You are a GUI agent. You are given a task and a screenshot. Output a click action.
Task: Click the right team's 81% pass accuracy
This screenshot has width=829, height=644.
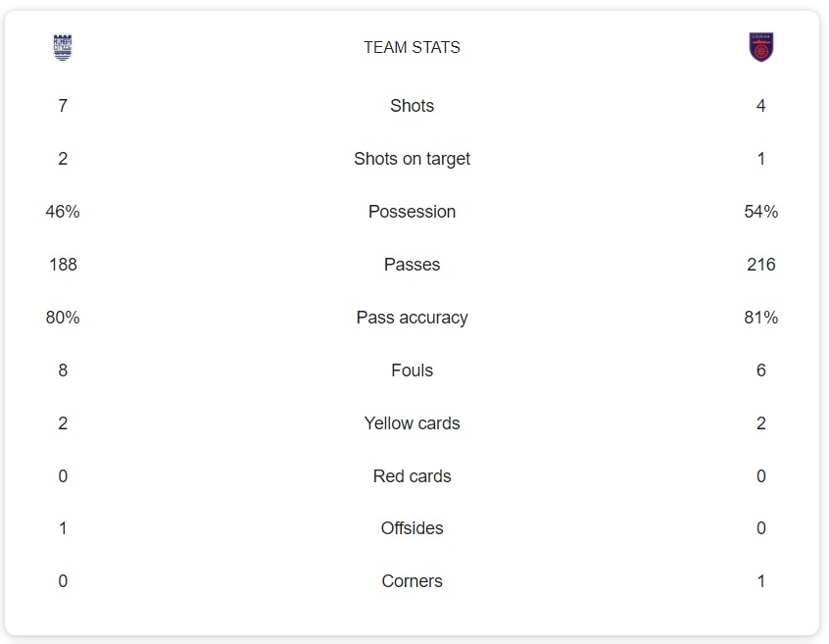tap(760, 318)
